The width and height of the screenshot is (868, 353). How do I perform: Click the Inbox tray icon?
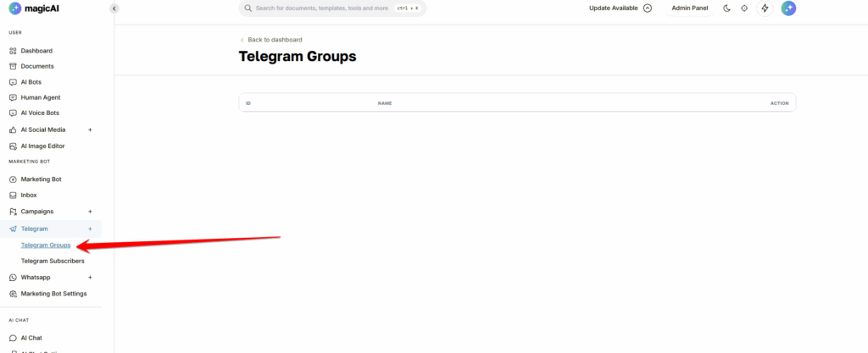coord(14,196)
